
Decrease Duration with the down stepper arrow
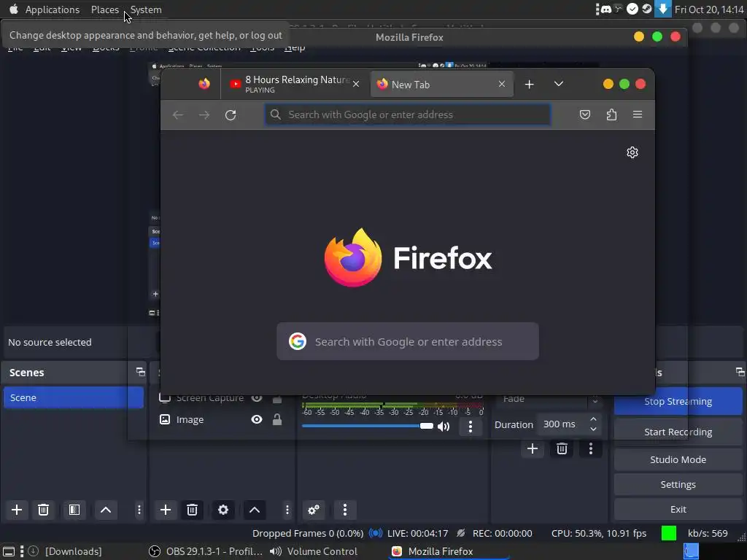pyautogui.click(x=593, y=429)
